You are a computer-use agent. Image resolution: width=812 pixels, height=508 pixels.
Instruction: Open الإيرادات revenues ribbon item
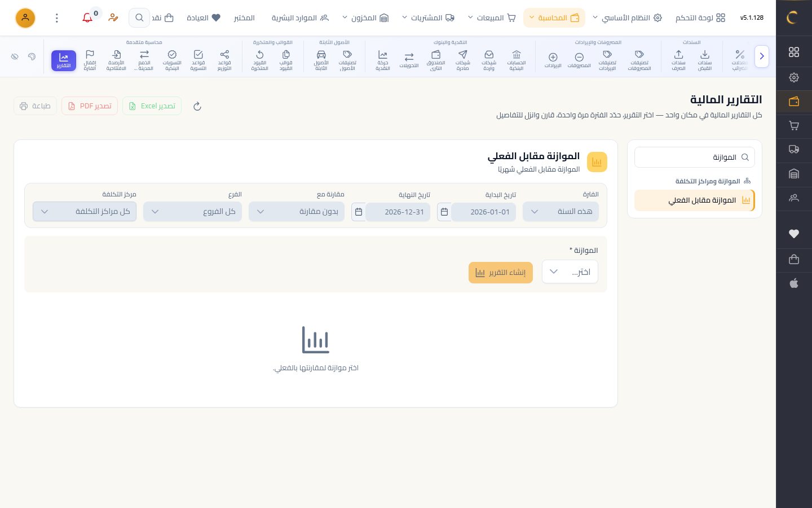[553, 60]
